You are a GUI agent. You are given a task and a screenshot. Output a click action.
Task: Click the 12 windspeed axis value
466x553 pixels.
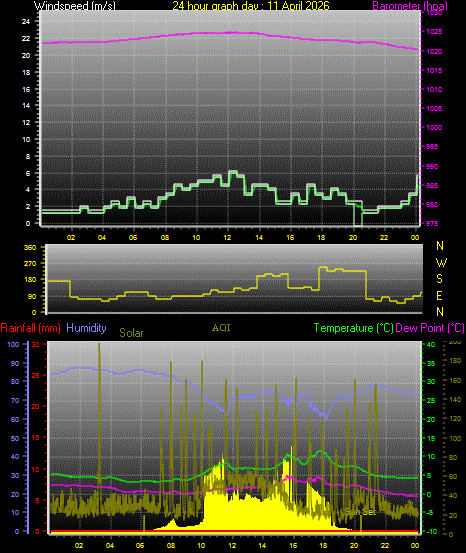26,123
